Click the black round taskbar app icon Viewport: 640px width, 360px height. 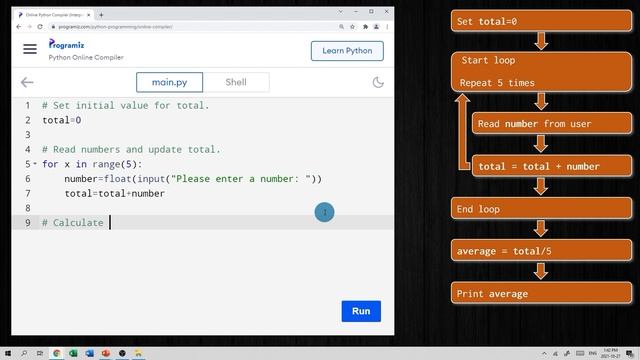click(x=122, y=353)
